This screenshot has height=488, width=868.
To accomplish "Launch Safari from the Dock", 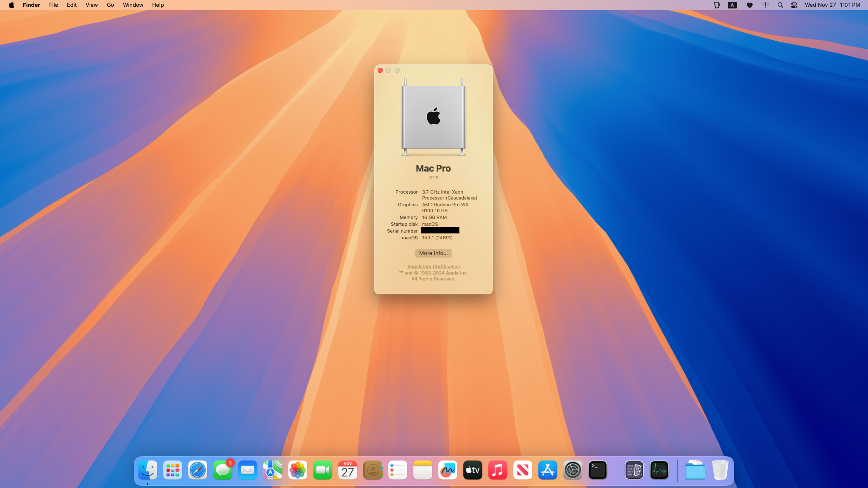I will tap(198, 470).
